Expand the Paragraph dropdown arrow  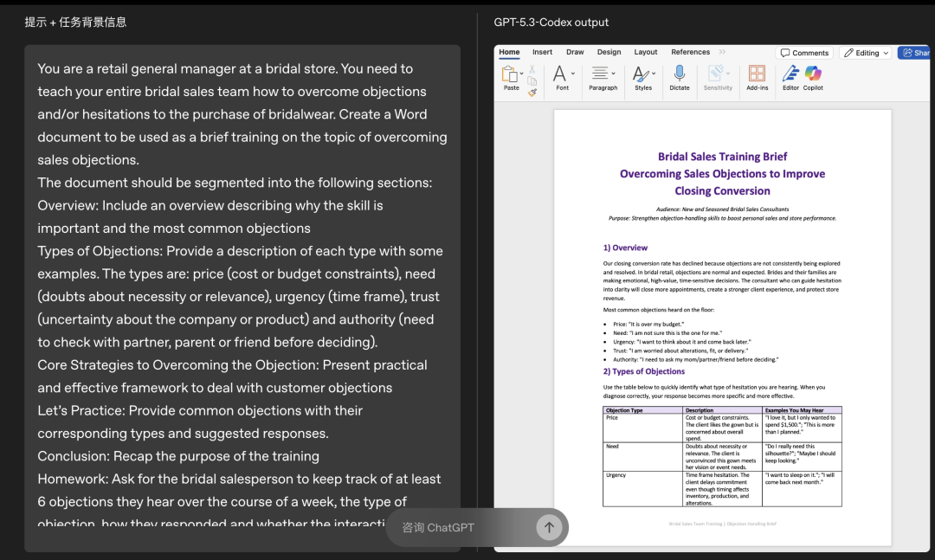[614, 74]
